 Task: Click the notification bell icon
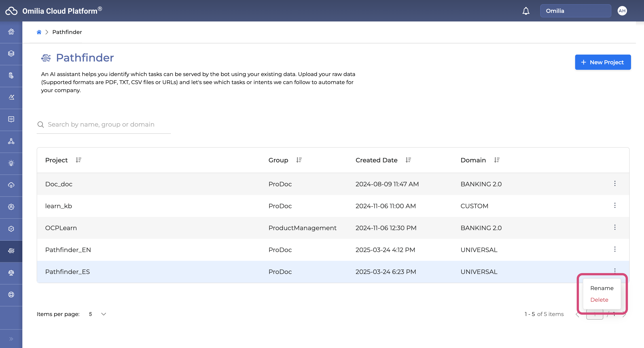526,11
